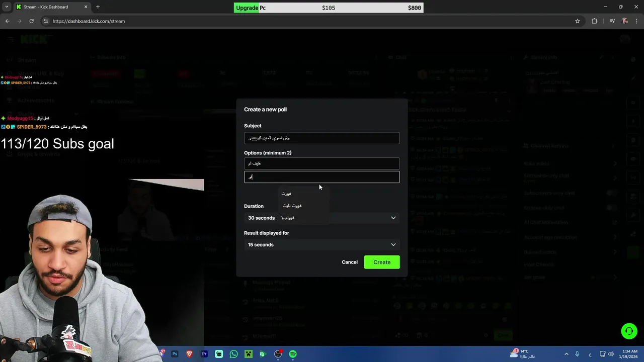Open OBS Studio from the taskbar
The image size is (644, 362).
pos(278,354)
